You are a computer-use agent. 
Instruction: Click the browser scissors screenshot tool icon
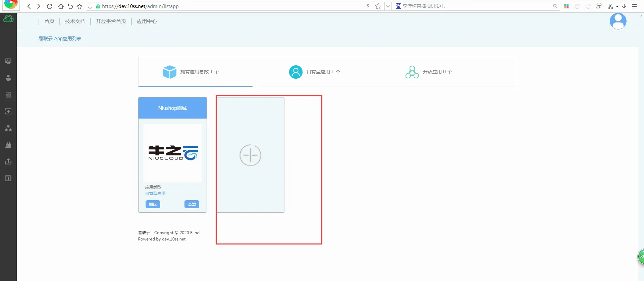point(610,6)
